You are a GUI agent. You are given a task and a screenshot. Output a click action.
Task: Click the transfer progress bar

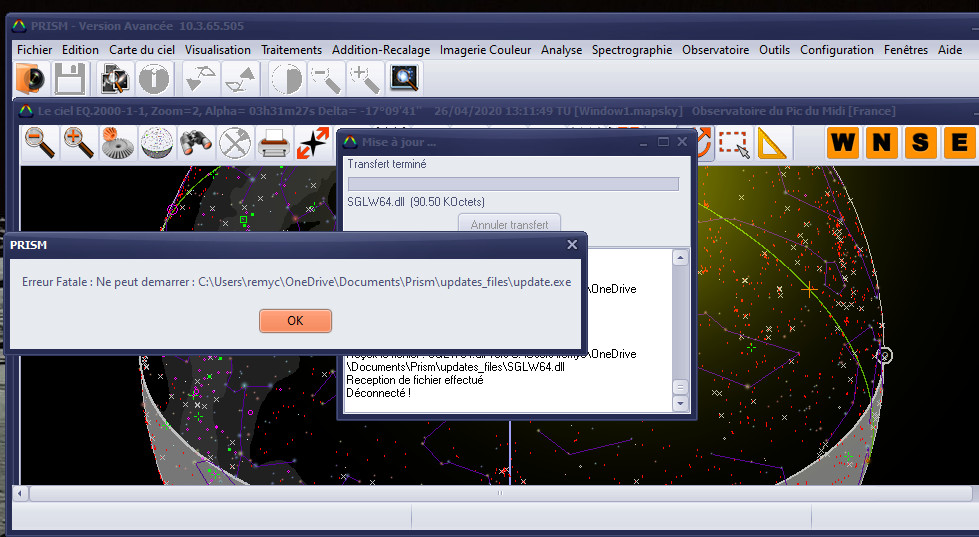click(512, 183)
